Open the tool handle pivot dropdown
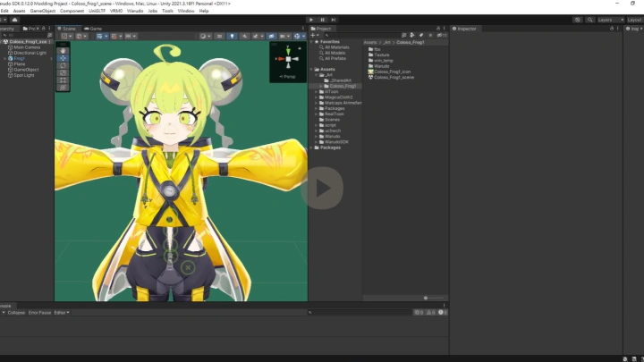This screenshot has width=644, height=362. click(x=66, y=36)
